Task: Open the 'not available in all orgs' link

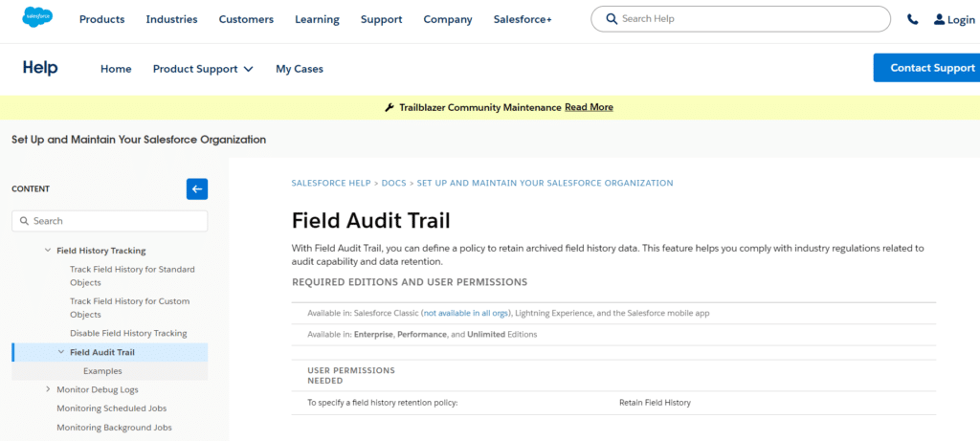Action: pos(466,313)
